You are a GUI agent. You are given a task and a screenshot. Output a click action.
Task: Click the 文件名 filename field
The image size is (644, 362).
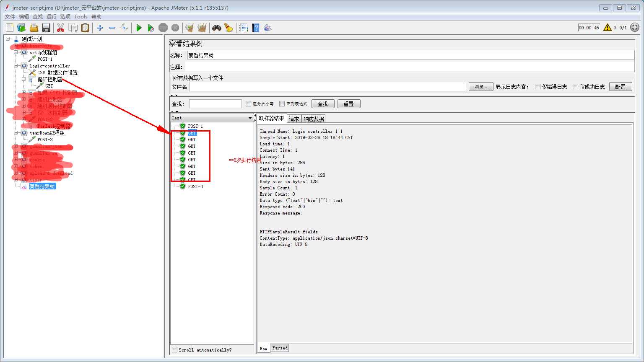327,87
